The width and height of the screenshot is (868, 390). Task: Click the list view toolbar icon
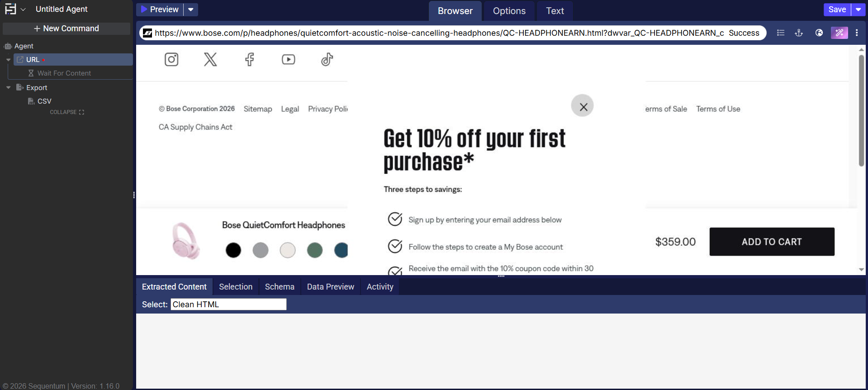point(781,33)
